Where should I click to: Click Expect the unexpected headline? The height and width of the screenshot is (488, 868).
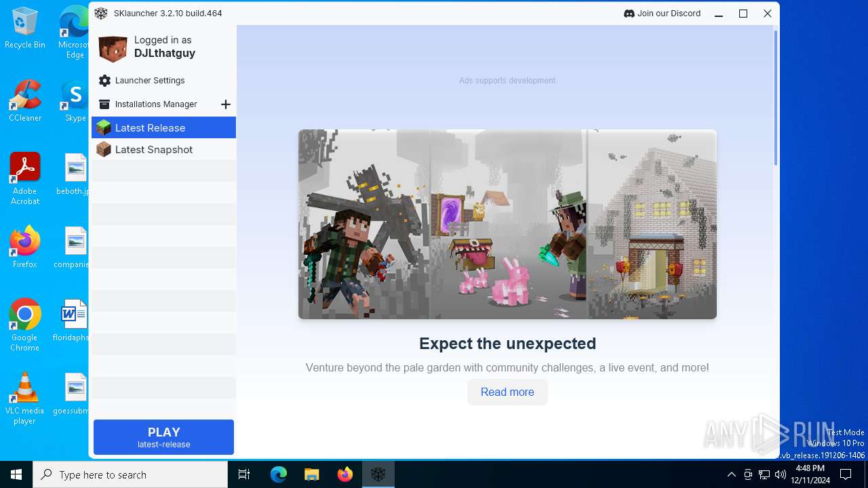pos(507,344)
